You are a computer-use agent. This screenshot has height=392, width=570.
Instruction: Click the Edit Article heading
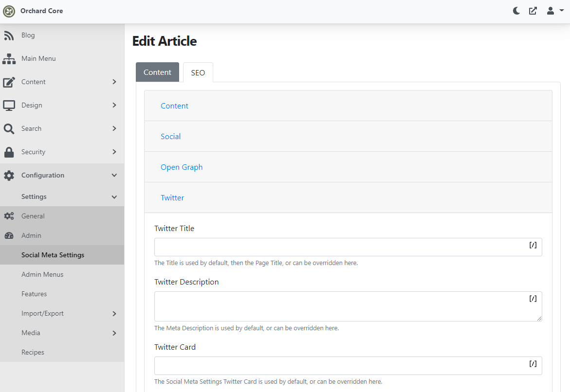[165, 41]
